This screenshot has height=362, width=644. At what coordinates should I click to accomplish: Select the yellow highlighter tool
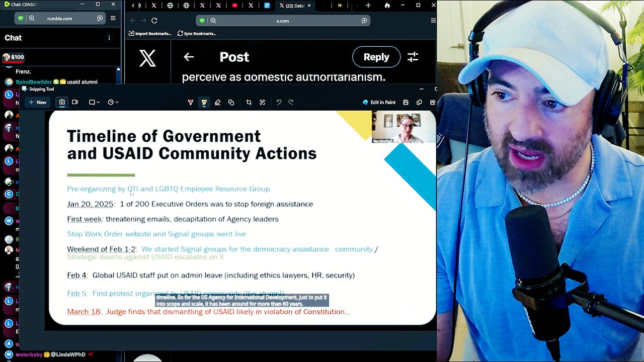(x=204, y=102)
